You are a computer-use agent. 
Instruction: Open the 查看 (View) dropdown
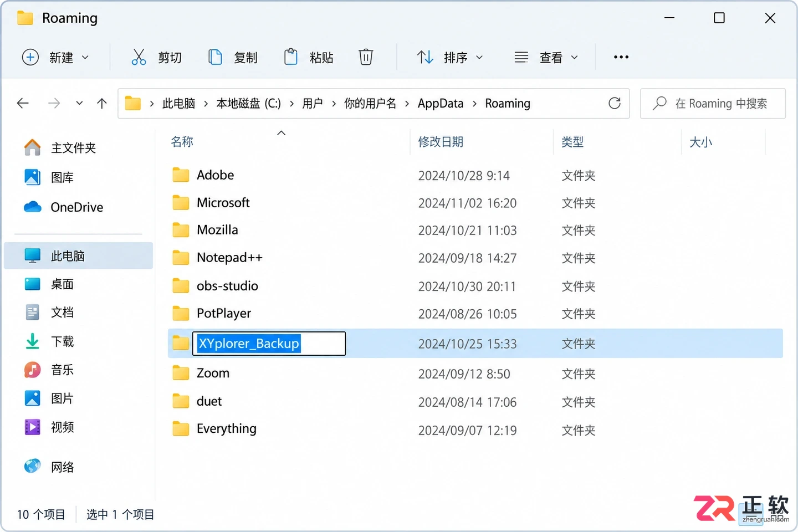point(546,57)
